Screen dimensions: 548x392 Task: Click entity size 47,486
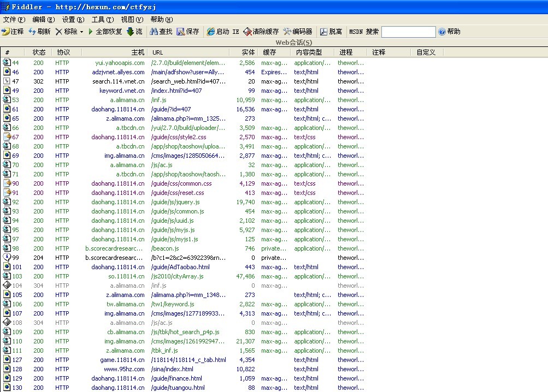245,276
